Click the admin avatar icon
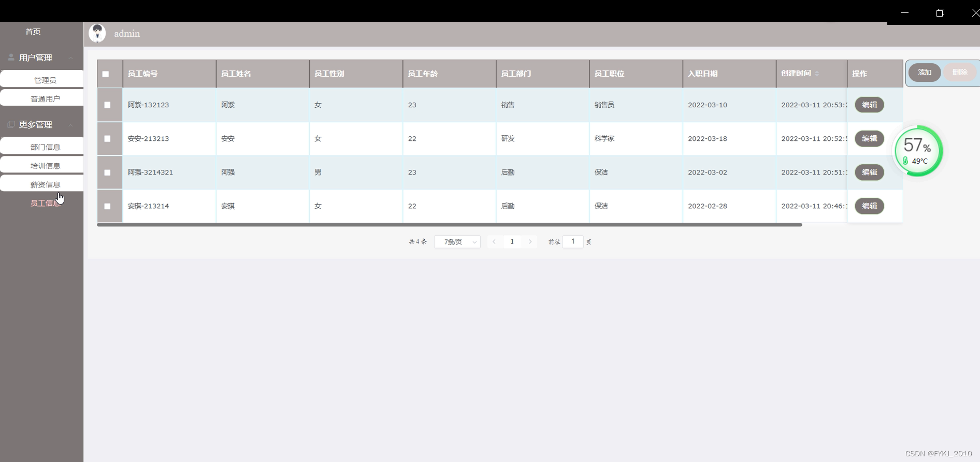980x462 pixels. click(x=97, y=33)
